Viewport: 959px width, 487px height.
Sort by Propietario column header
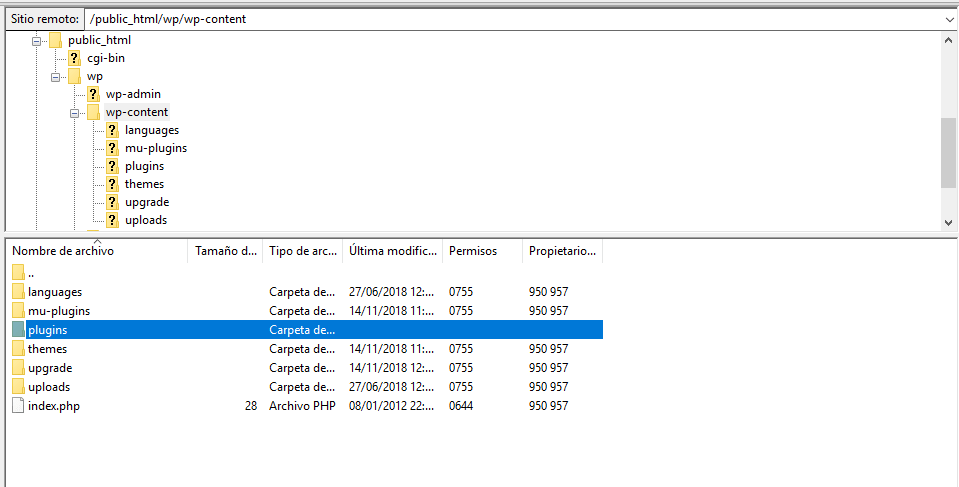(x=563, y=251)
